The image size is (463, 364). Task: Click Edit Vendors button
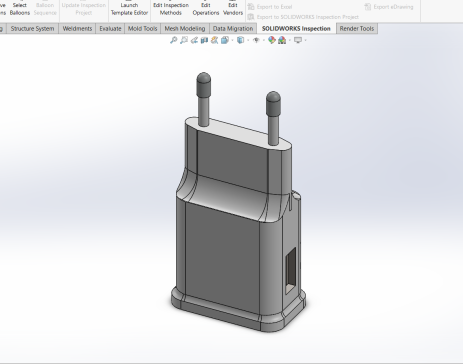coord(233,8)
